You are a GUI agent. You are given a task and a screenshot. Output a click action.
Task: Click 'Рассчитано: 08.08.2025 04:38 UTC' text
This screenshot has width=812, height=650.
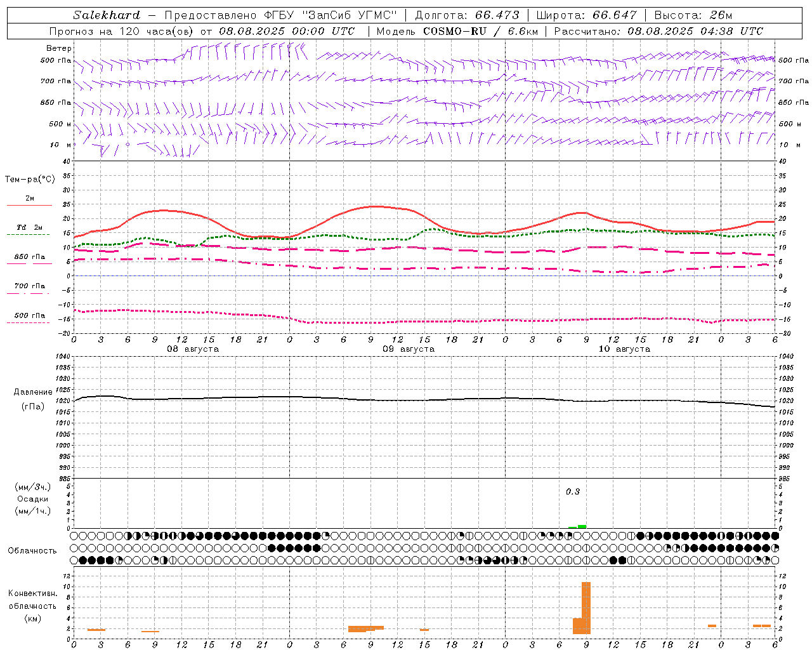(658, 31)
